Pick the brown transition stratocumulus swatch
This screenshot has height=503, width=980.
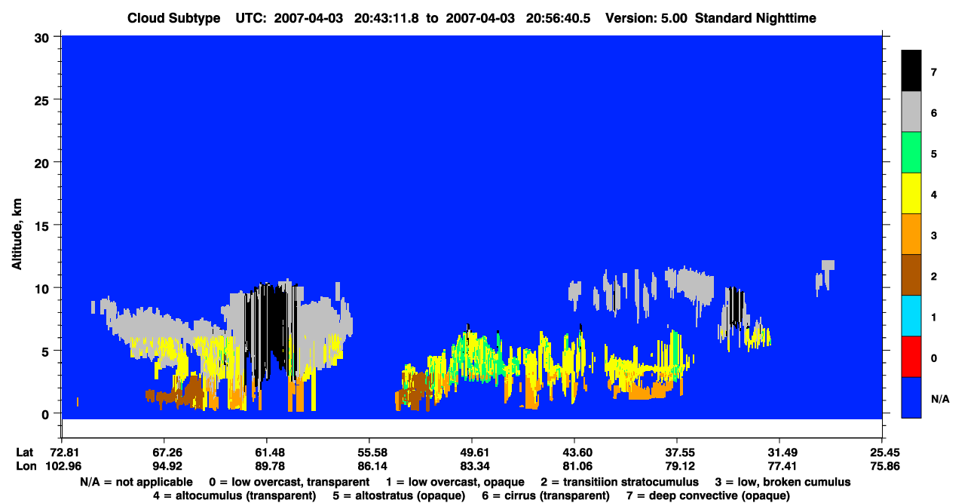pyautogui.click(x=911, y=275)
